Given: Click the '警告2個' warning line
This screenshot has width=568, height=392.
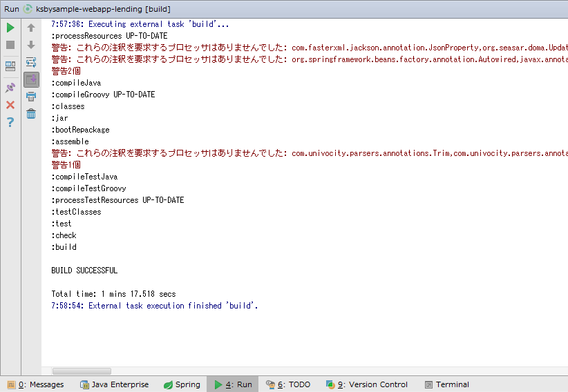Looking at the screenshot, I should click(66, 71).
